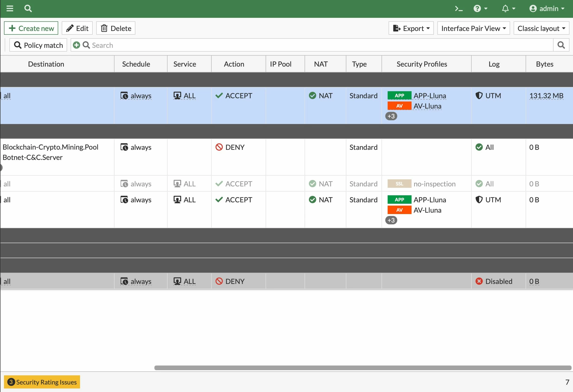Click the greyed ACCEPT icon in no-inspection row
This screenshot has height=392, width=573.
pyautogui.click(x=219, y=184)
